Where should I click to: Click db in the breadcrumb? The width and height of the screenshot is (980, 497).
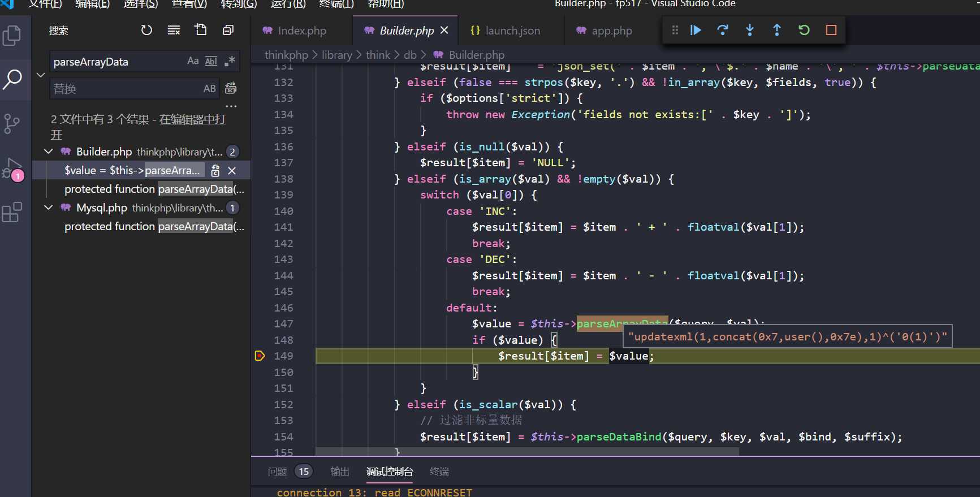(x=410, y=55)
